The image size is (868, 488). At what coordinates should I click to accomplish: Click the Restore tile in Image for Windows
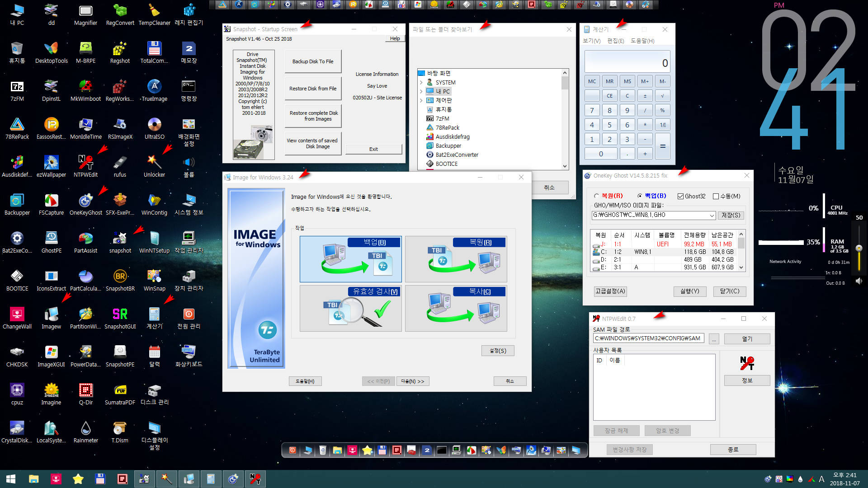click(456, 259)
